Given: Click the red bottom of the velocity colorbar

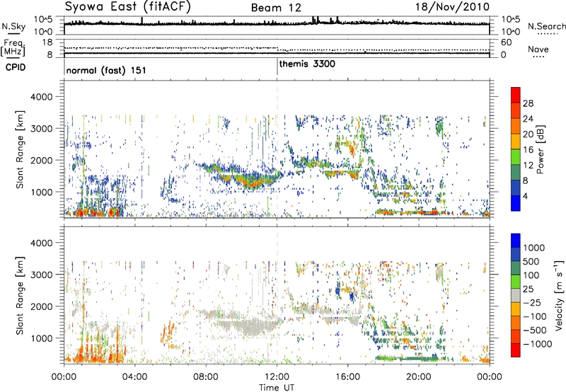Looking at the screenshot, I should click(x=516, y=350).
